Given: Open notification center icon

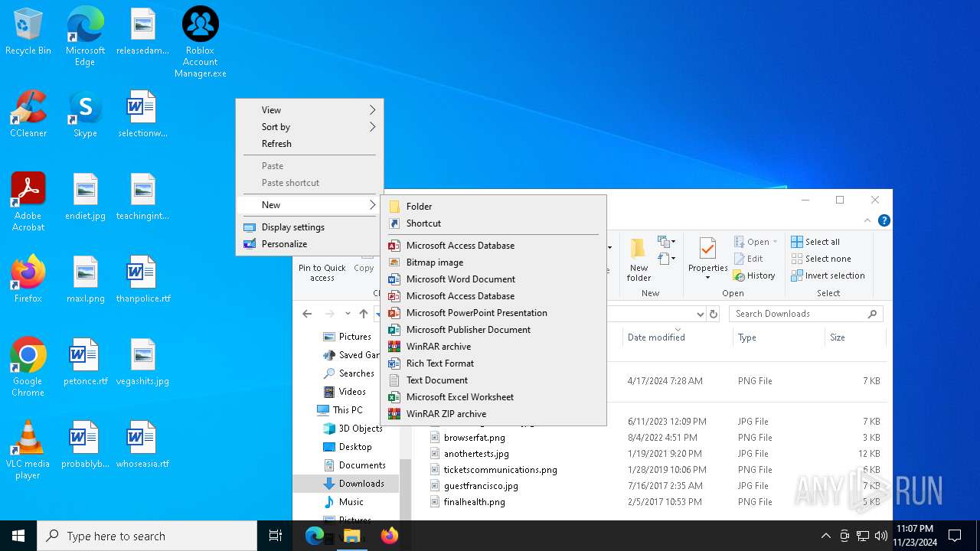Looking at the screenshot, I should point(955,536).
